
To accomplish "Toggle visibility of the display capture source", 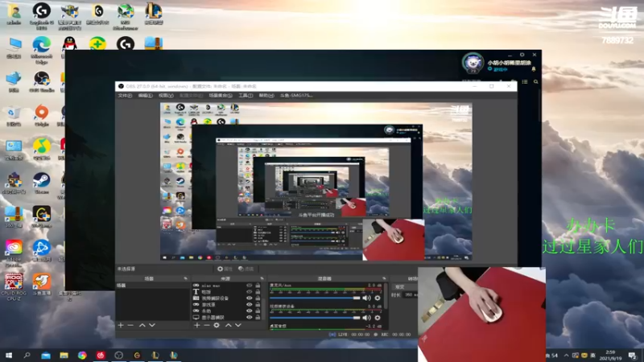I will click(x=250, y=317).
